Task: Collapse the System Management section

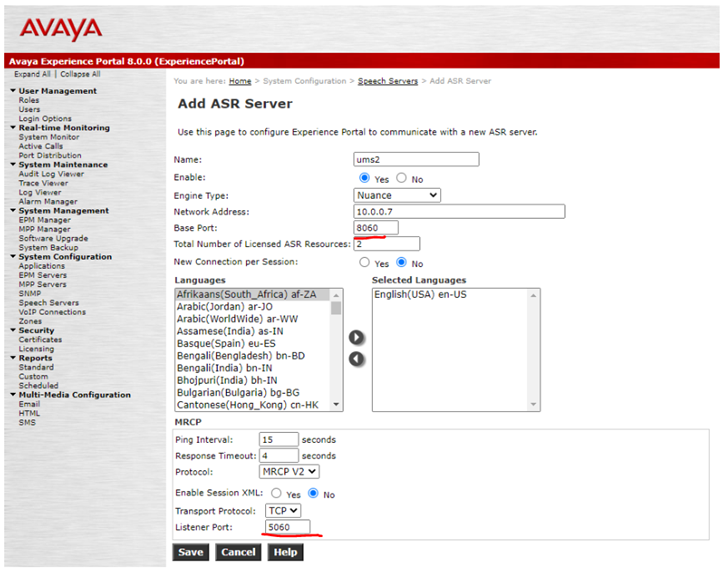Action: coord(13,211)
